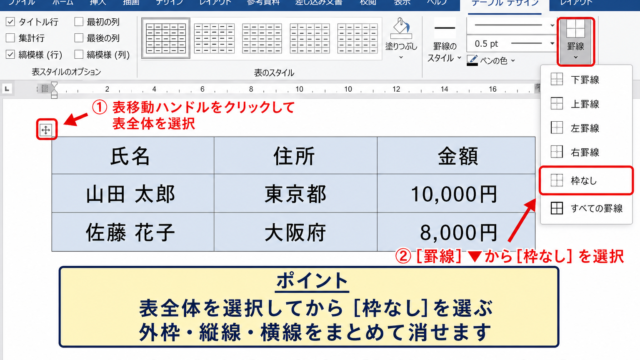Click the 佐藤 花子 cell
This screenshot has width=640, height=360.
pos(133,232)
